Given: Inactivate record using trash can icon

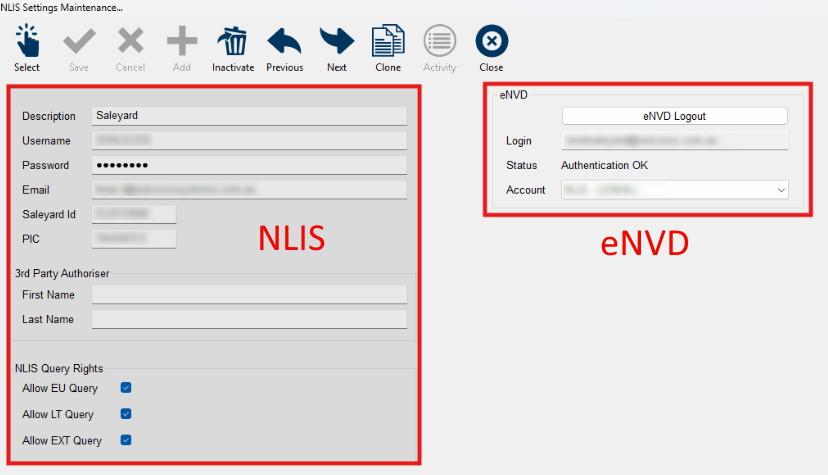Looking at the screenshot, I should coord(233,42).
